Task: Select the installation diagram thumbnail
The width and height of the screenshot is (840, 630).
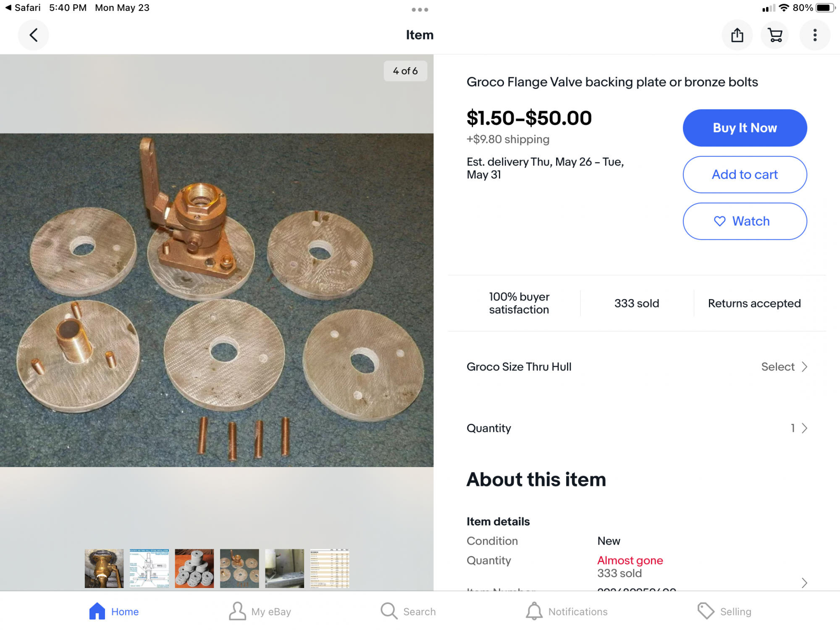Action: pyautogui.click(x=149, y=568)
